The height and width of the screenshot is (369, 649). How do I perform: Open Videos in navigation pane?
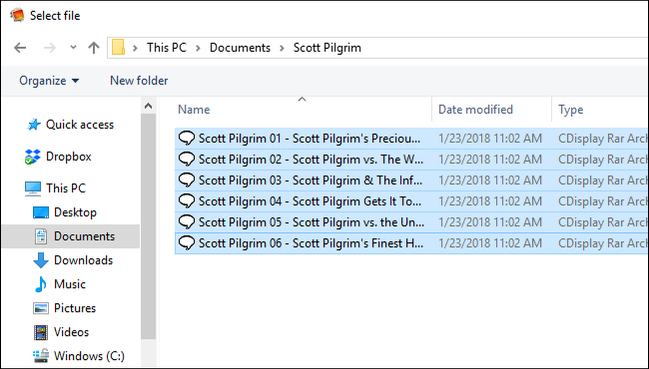click(71, 332)
